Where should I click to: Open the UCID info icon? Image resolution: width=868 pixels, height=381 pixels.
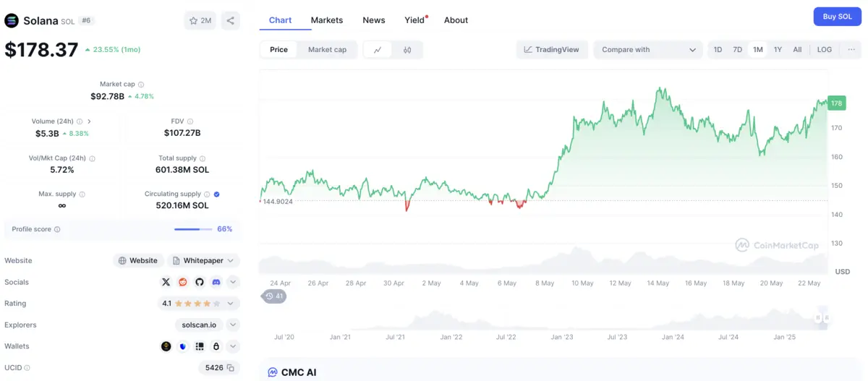pyautogui.click(x=28, y=368)
